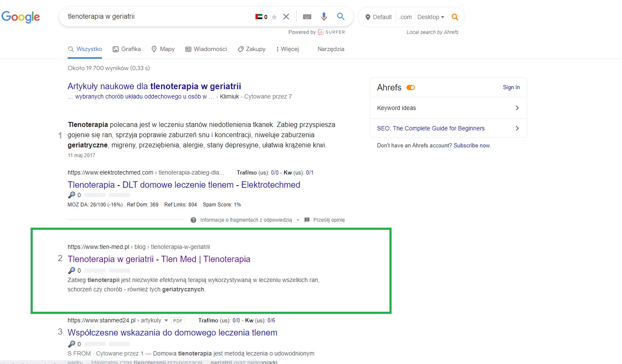Click the Surfer logo below the search box

[x=331, y=32]
